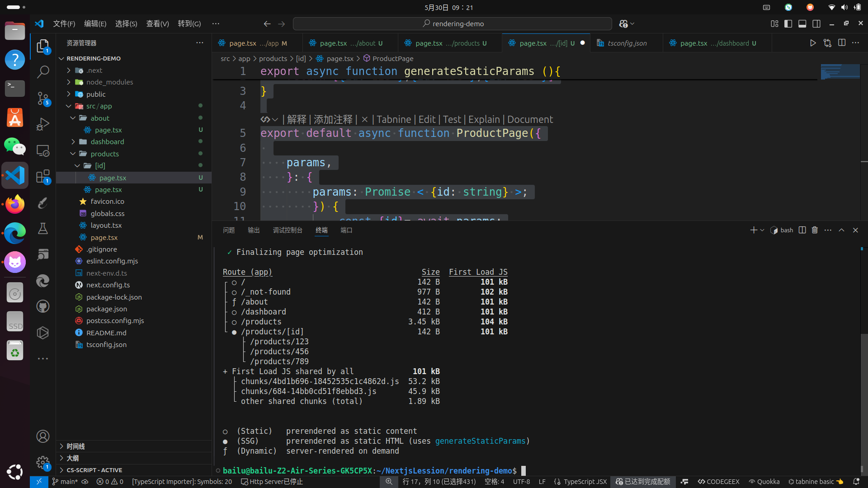Viewport: 868px width, 488px height.
Task: Click the TypeScript JSX language mode
Action: (x=585, y=482)
